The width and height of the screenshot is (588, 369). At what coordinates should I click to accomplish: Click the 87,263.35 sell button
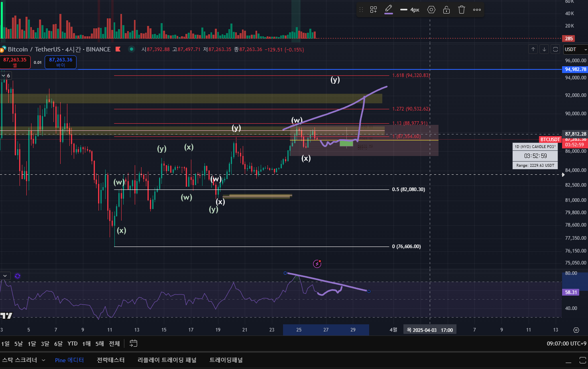pos(15,62)
